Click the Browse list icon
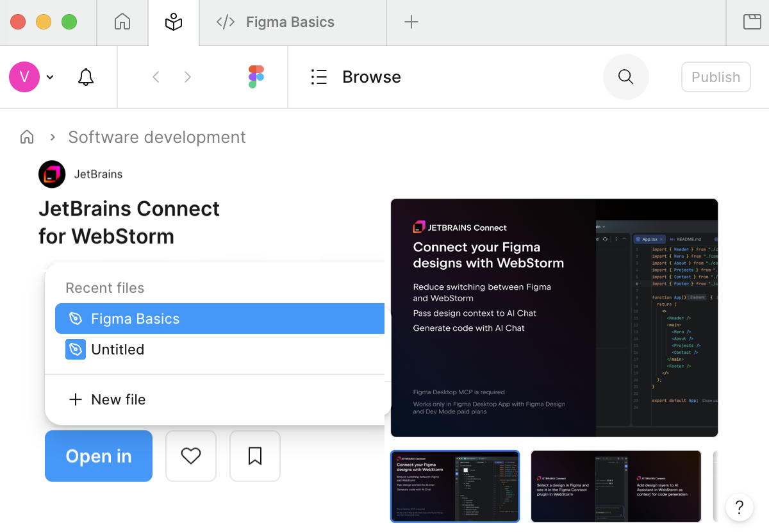Screen dimensions: 769x532 pos(319,77)
